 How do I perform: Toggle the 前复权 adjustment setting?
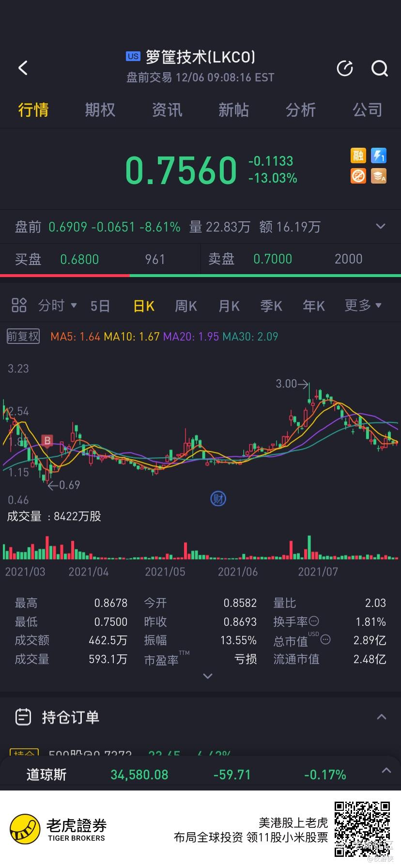tap(23, 336)
